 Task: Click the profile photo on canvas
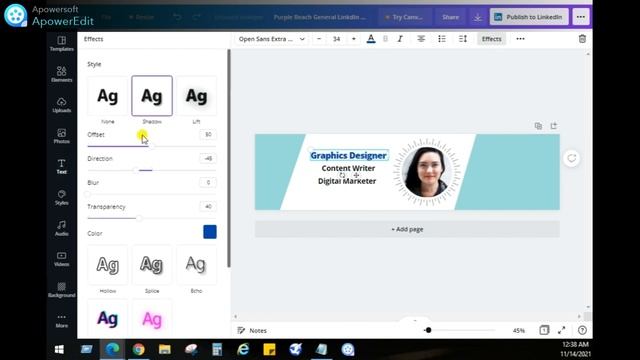pos(427,172)
